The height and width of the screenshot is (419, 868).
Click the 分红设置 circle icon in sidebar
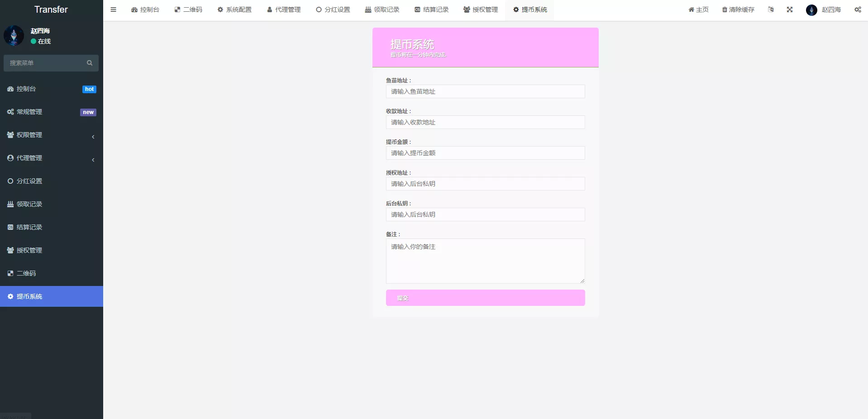coord(10,181)
